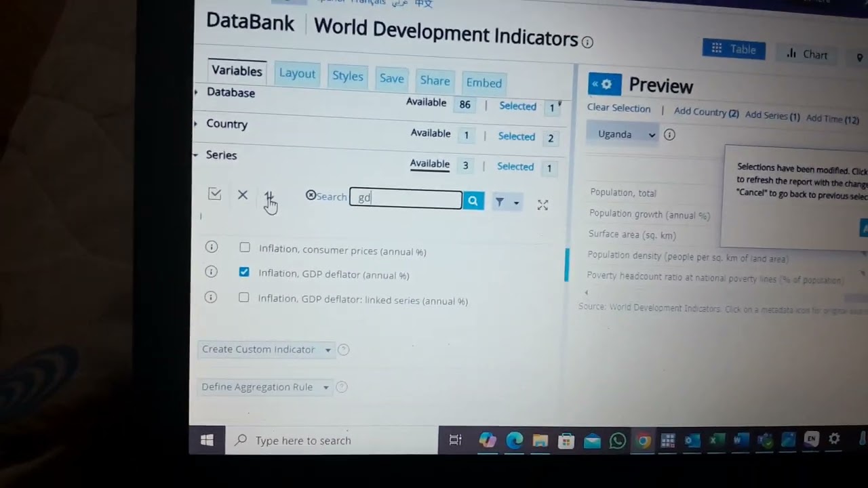Open the Mail app from the taskbar
Viewport: 868px width, 488px height.
(592, 441)
